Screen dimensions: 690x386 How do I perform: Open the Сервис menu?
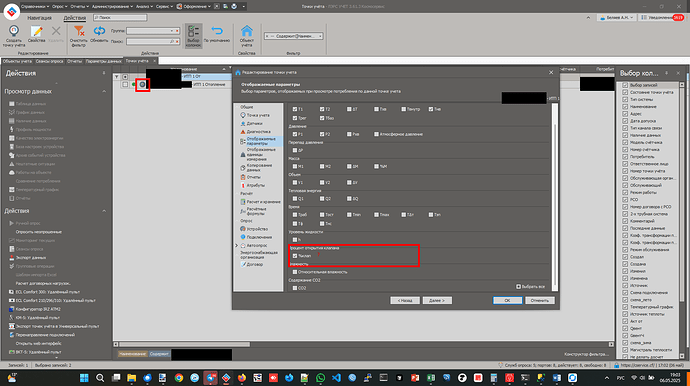(164, 6)
